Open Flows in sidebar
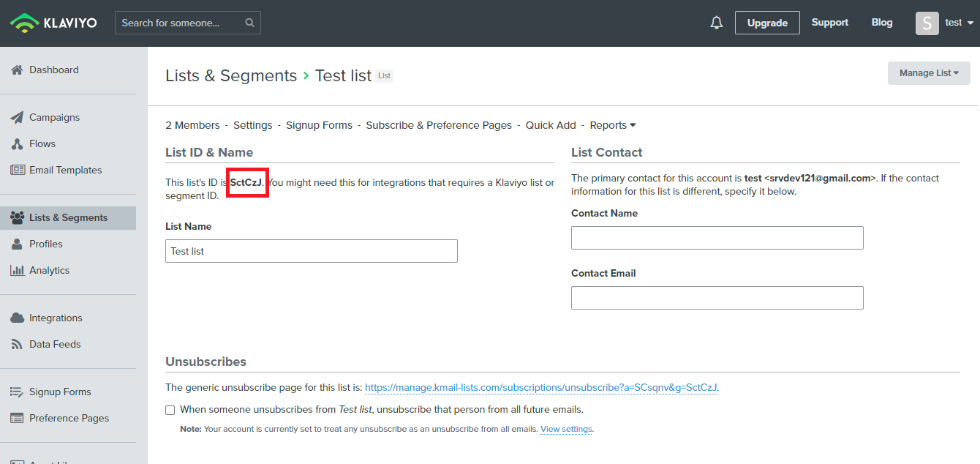 tap(42, 144)
